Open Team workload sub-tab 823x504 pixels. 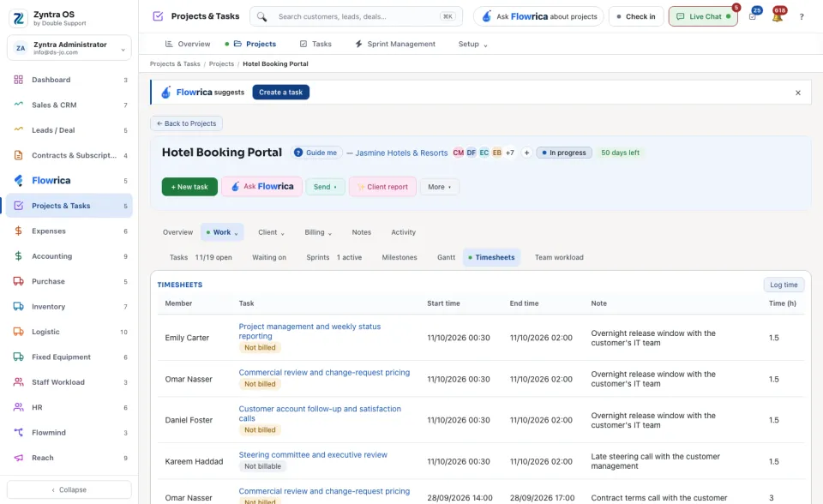pos(559,257)
